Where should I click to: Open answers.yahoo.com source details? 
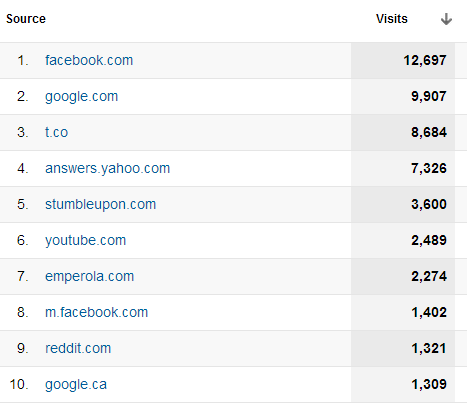(108, 168)
